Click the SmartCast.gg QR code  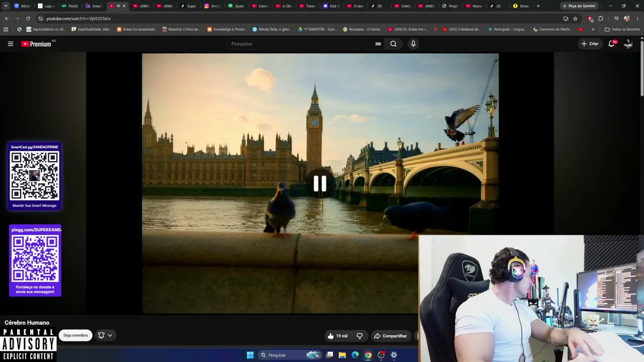[35, 176]
